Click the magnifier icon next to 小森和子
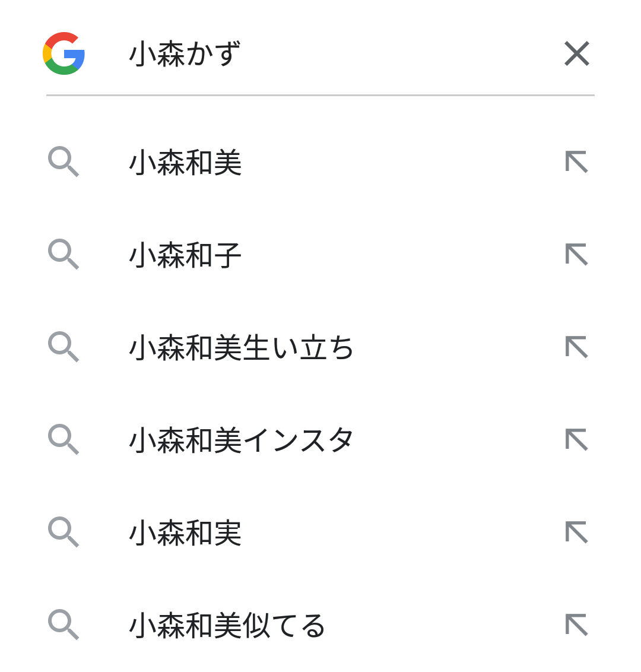The image size is (641, 672). (x=64, y=254)
